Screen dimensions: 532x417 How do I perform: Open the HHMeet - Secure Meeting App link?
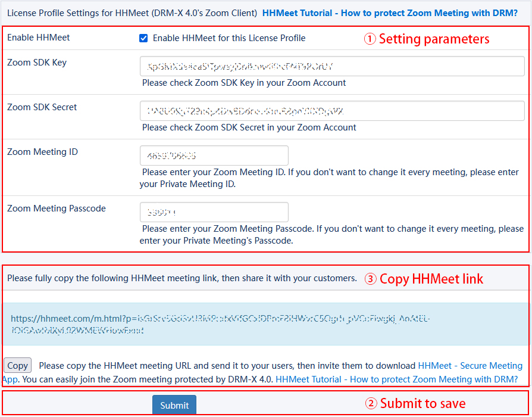click(470, 366)
